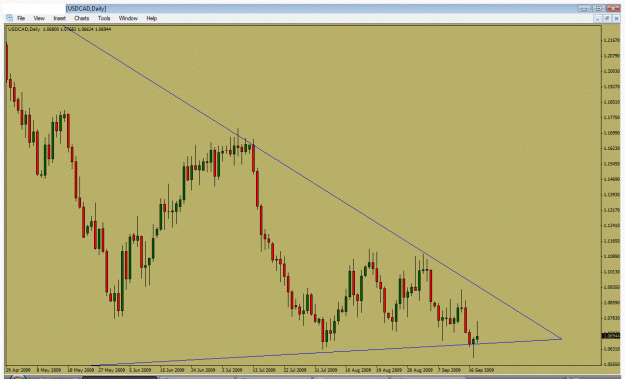Click the 1.17750 price axis label
625x379 pixels.
pyautogui.click(x=612, y=118)
